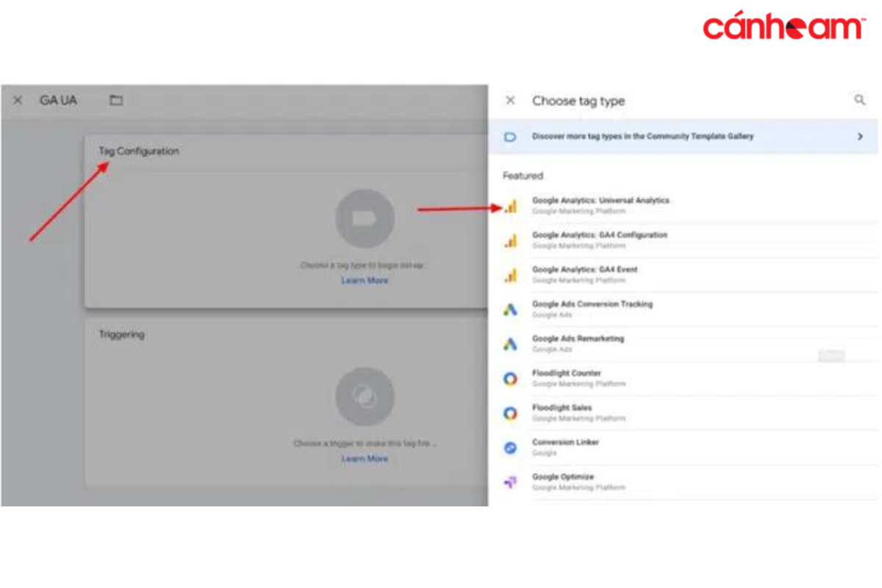Edit the GA UA tag name

pos(58,101)
